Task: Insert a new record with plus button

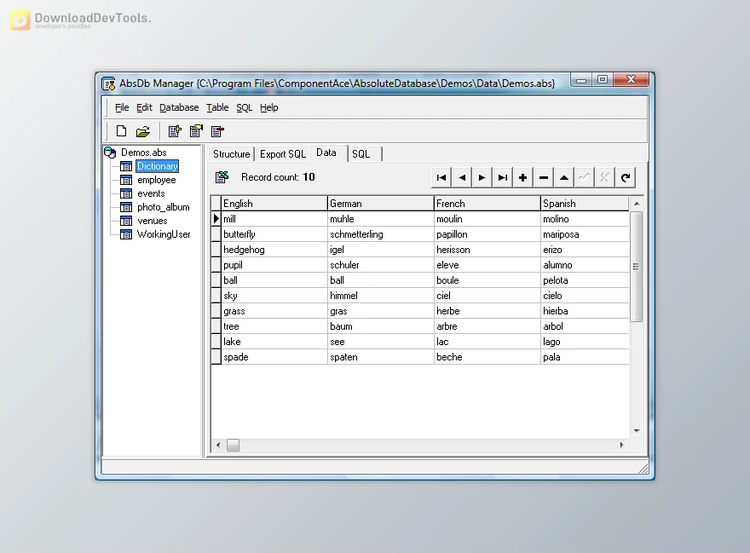Action: pyautogui.click(x=523, y=177)
